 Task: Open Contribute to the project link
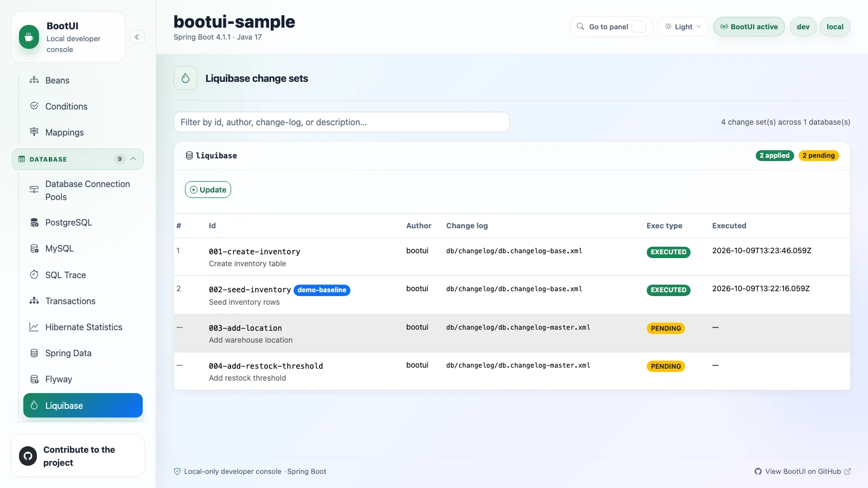pyautogui.click(x=78, y=456)
